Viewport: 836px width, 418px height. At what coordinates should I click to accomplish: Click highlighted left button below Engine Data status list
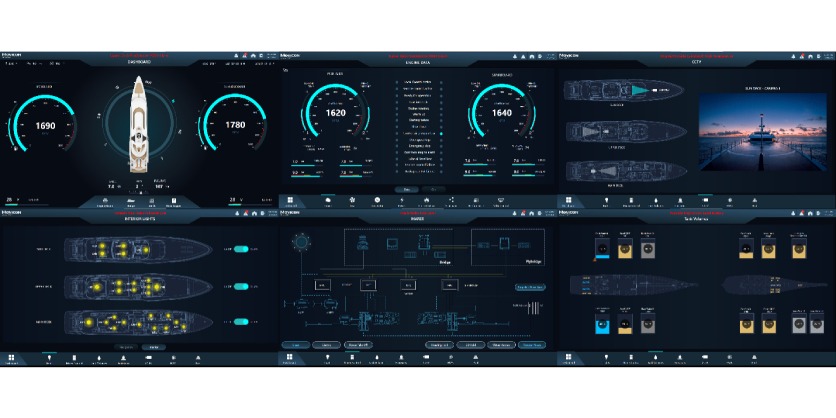click(x=406, y=189)
